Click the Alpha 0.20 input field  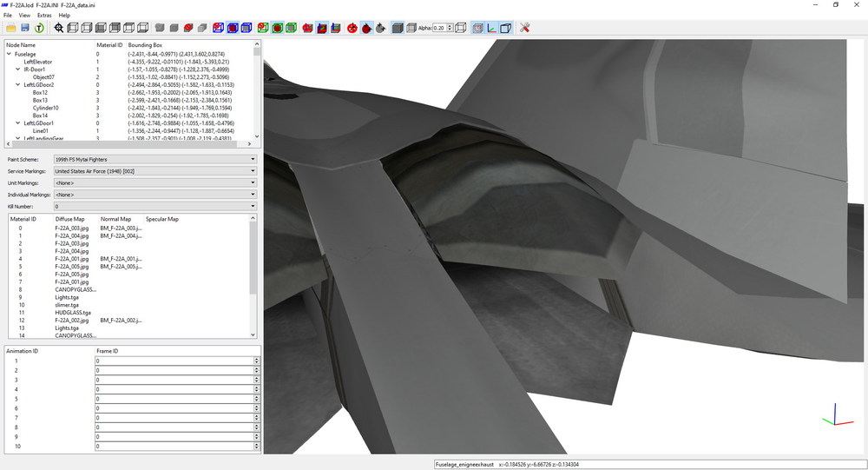click(439, 28)
